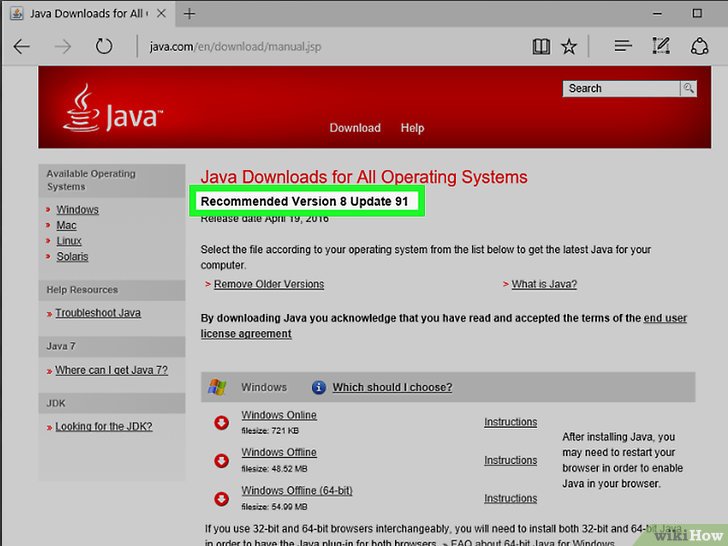Image resolution: width=728 pixels, height=546 pixels.
Task: Click the Windows flag logo icon
Action: click(217, 387)
